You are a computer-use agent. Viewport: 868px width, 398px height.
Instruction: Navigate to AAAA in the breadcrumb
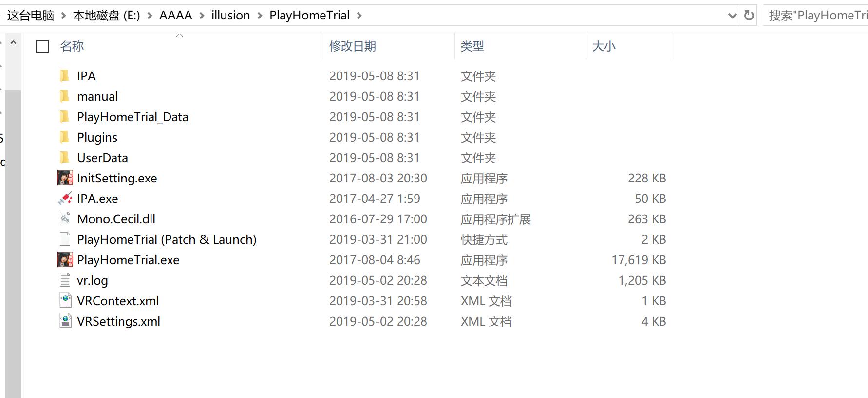[x=175, y=16]
